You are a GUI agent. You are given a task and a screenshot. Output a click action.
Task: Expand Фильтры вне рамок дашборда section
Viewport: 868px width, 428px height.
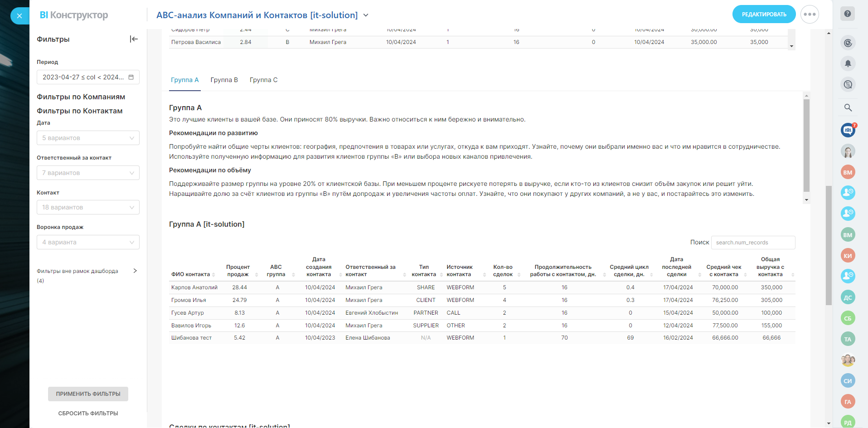coord(135,271)
